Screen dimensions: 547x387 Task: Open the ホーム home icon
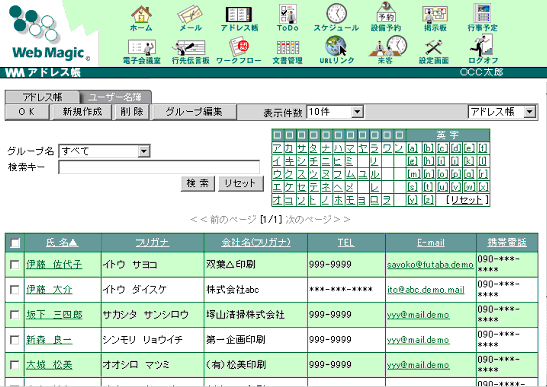[141, 18]
